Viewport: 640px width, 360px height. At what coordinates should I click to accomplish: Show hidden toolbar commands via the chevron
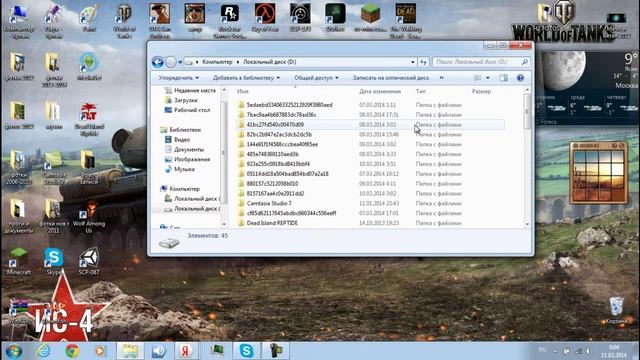(x=441, y=78)
